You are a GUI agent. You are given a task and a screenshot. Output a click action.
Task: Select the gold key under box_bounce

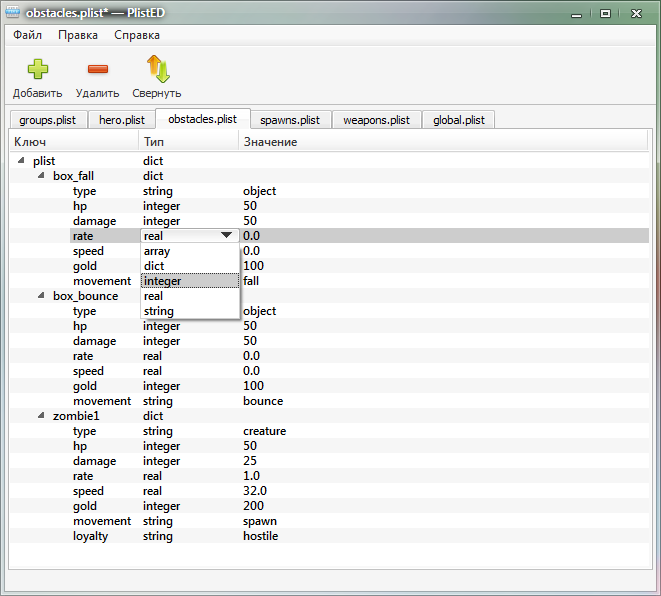click(x=85, y=386)
